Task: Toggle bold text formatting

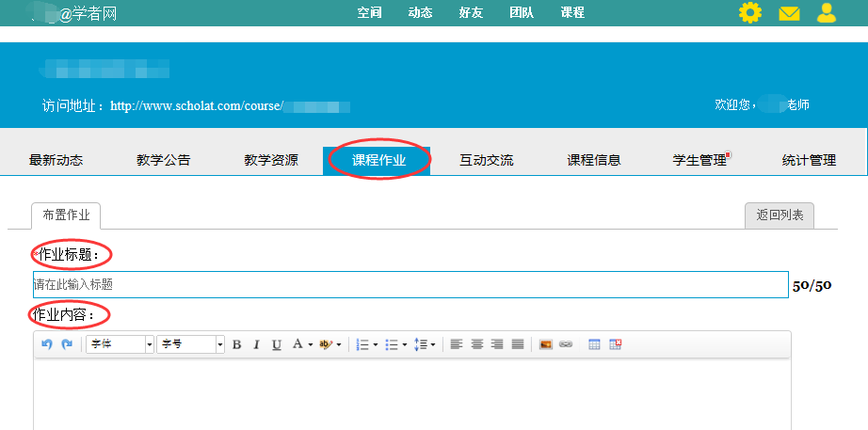Action: pos(236,344)
